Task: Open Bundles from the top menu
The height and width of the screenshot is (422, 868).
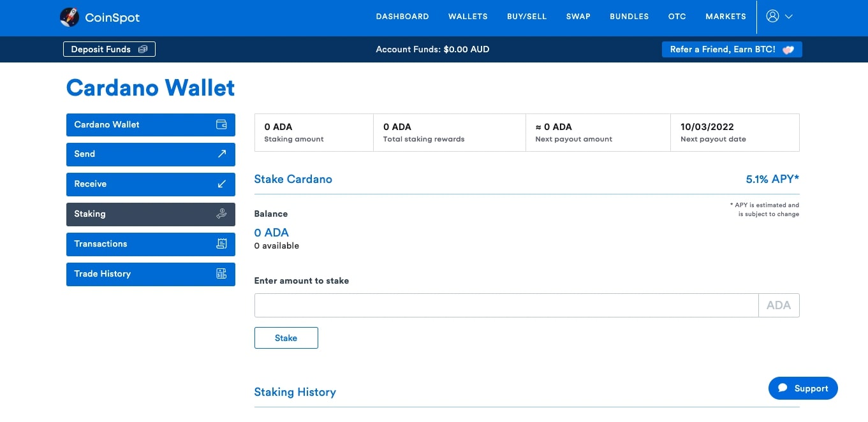Action: tap(629, 17)
